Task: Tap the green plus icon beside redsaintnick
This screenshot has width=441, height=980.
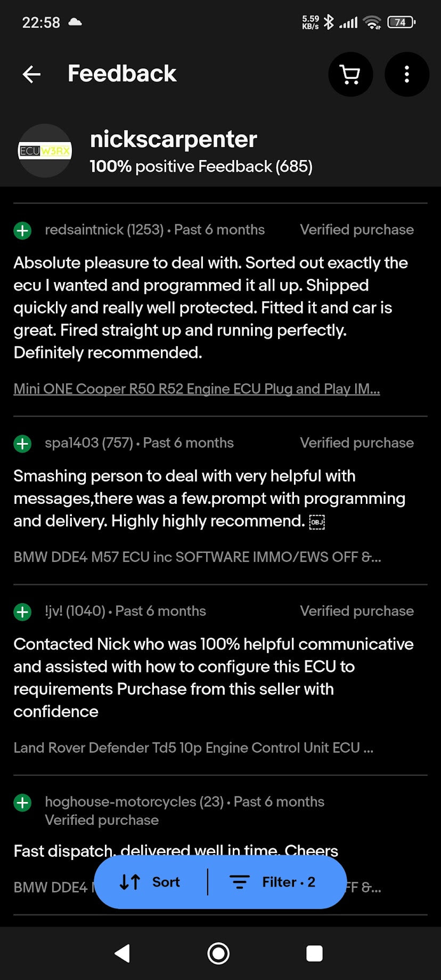Action: pyautogui.click(x=22, y=230)
